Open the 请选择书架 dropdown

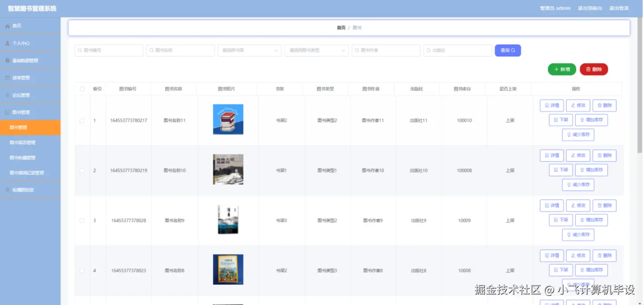(250, 50)
